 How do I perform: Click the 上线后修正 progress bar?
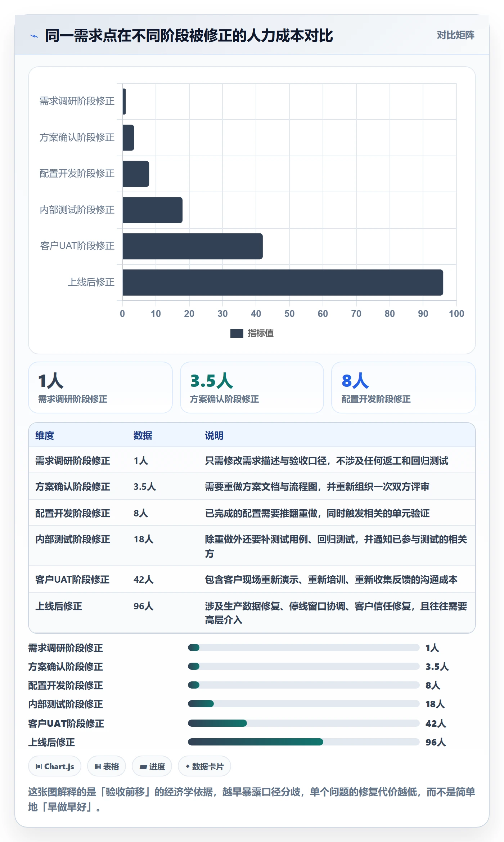pyautogui.click(x=304, y=742)
